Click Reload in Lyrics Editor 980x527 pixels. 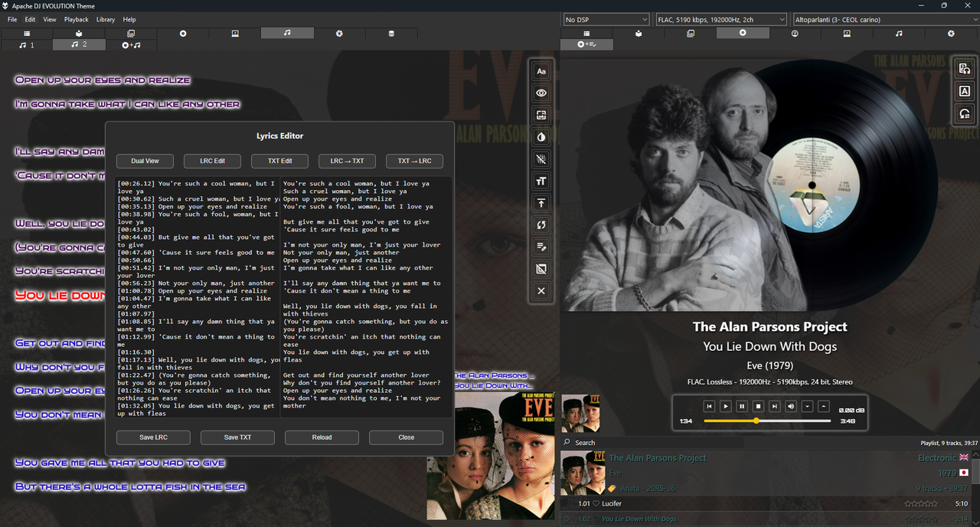tap(322, 437)
